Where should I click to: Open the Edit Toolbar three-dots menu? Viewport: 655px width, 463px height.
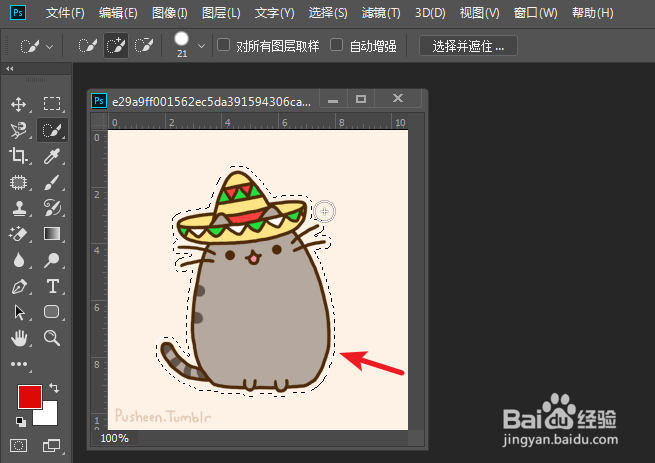(18, 364)
